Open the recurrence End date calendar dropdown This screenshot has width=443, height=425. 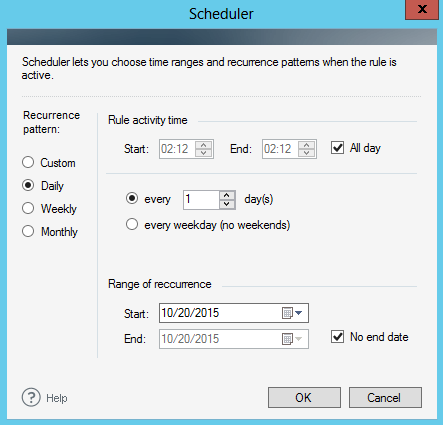tap(292, 339)
